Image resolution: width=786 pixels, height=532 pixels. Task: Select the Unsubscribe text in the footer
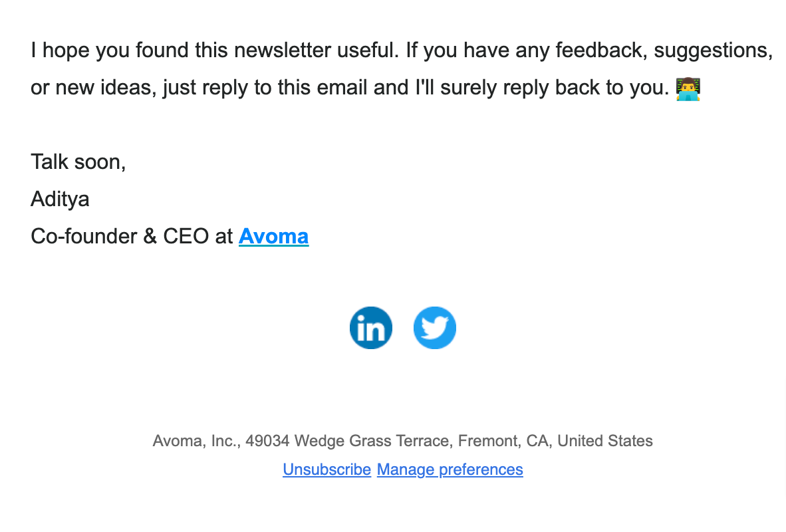[x=327, y=469]
